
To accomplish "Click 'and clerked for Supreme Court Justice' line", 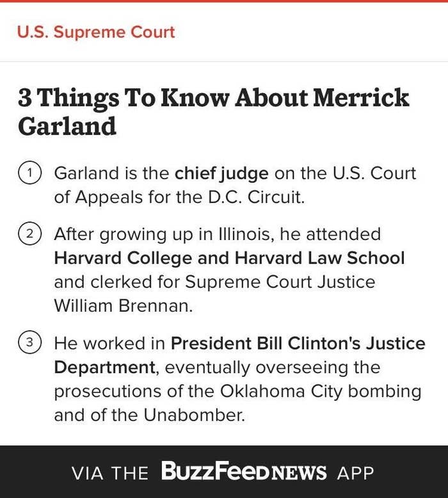I will (214, 282).
